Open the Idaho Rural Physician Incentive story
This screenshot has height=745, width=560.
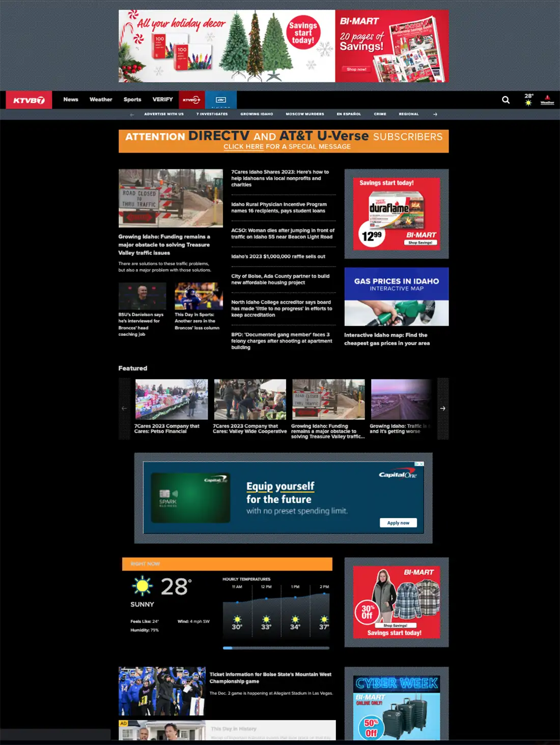(x=279, y=208)
